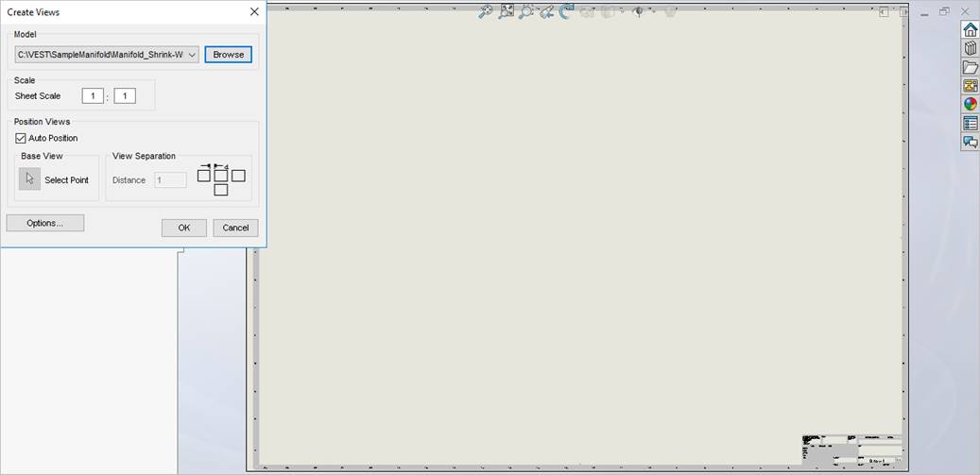The image size is (980, 475).
Task: Open the File Explorer folder icon
Action: [970, 67]
